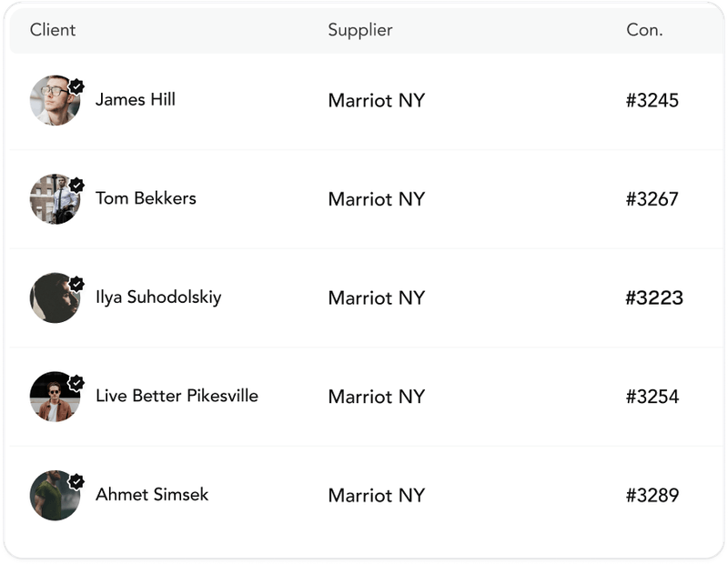Open the James Hill client name
Image resolution: width=728 pixels, height=564 pixels.
click(136, 100)
